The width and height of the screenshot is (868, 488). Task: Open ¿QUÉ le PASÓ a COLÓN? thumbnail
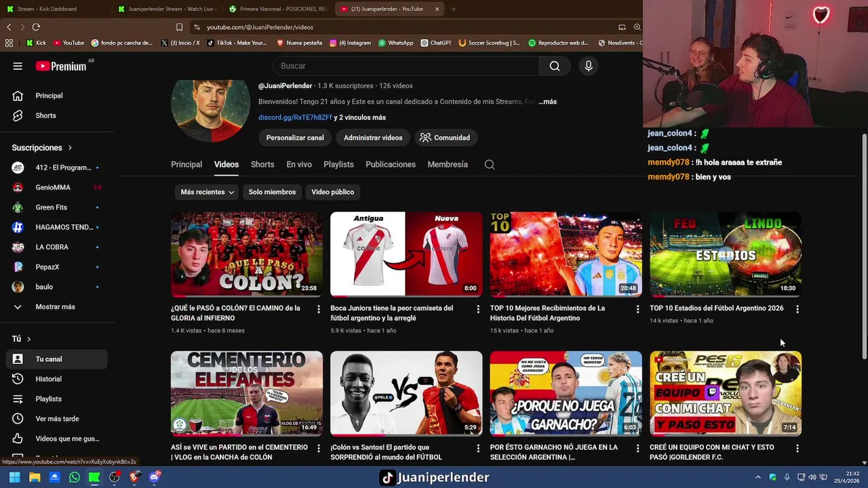[247, 254]
